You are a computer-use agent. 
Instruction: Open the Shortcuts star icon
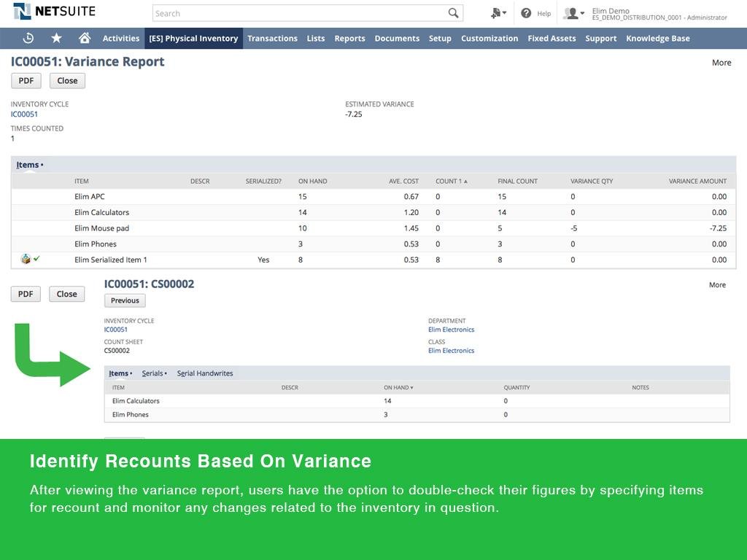tap(56, 38)
